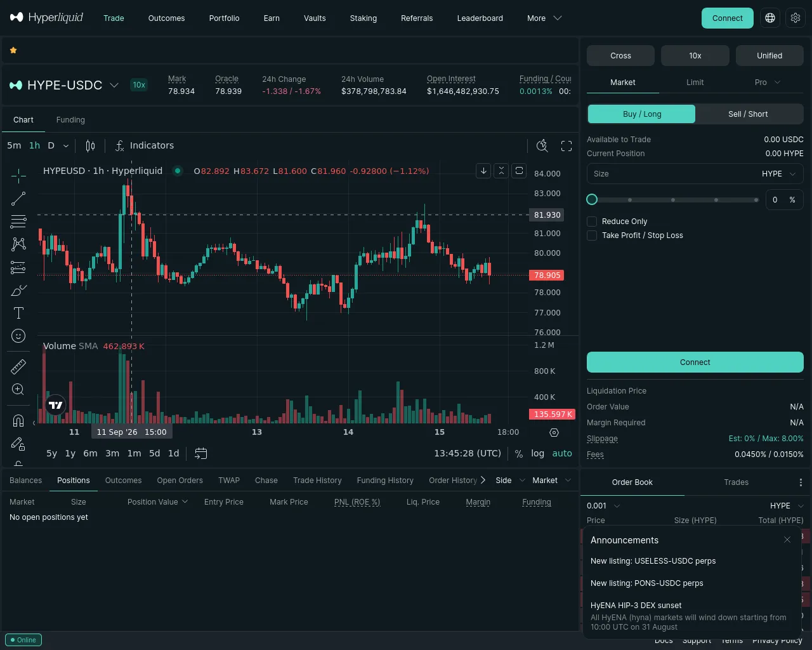Go to the Vaults page
Image resolution: width=812 pixels, height=650 pixels.
315,18
